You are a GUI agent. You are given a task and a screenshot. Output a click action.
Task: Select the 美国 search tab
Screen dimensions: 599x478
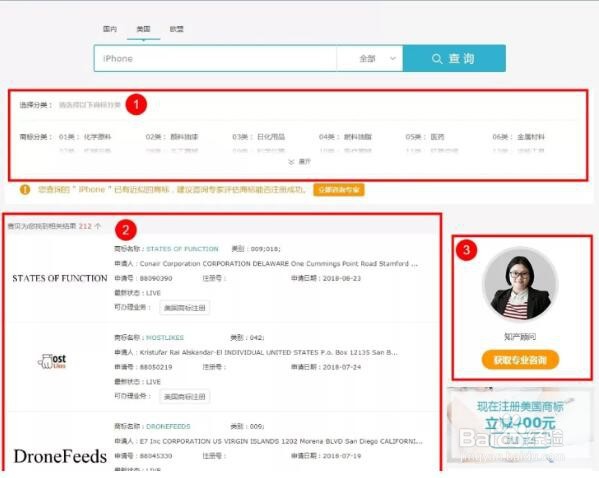coord(144,29)
